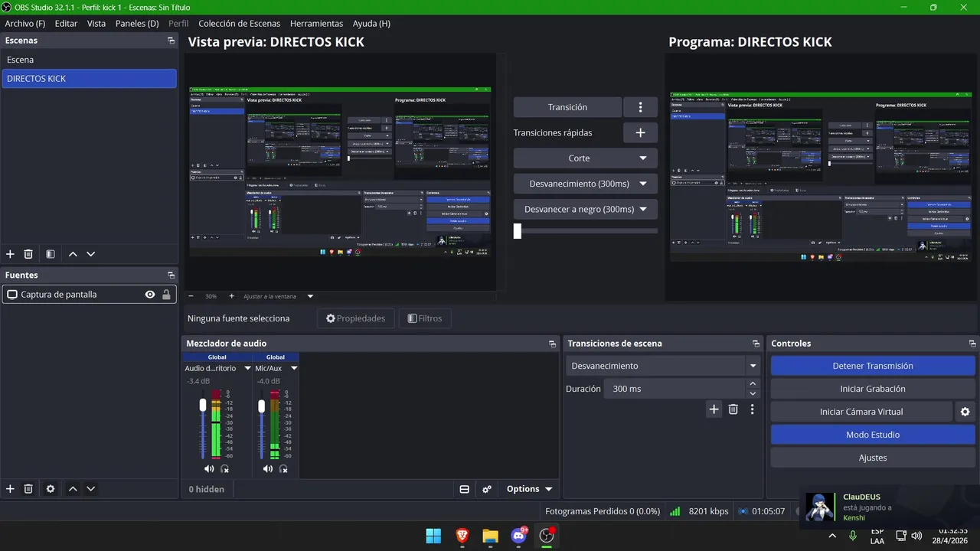Screen dimensions: 980x551
Task: Move source down in Fuentes toolbar
Action: tap(90, 489)
